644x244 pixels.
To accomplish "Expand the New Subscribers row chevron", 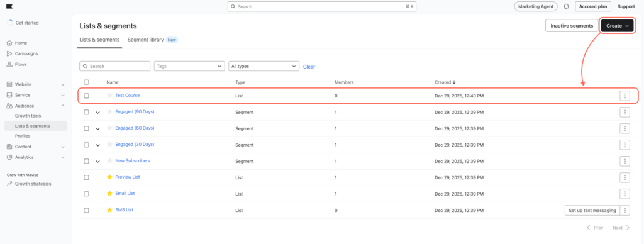I will 97,162.
